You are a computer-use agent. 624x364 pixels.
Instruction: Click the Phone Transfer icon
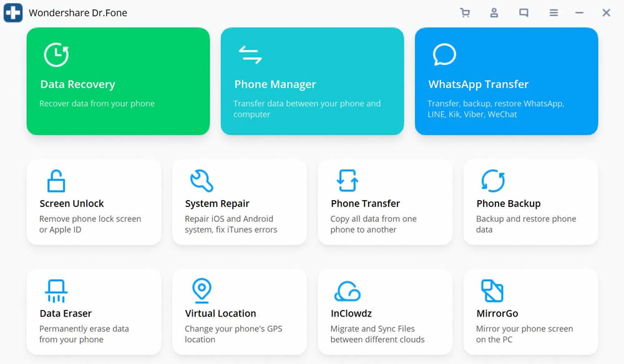pyautogui.click(x=348, y=181)
